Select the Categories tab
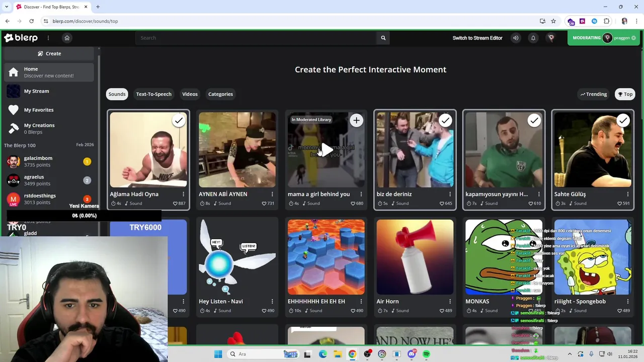 [220, 94]
